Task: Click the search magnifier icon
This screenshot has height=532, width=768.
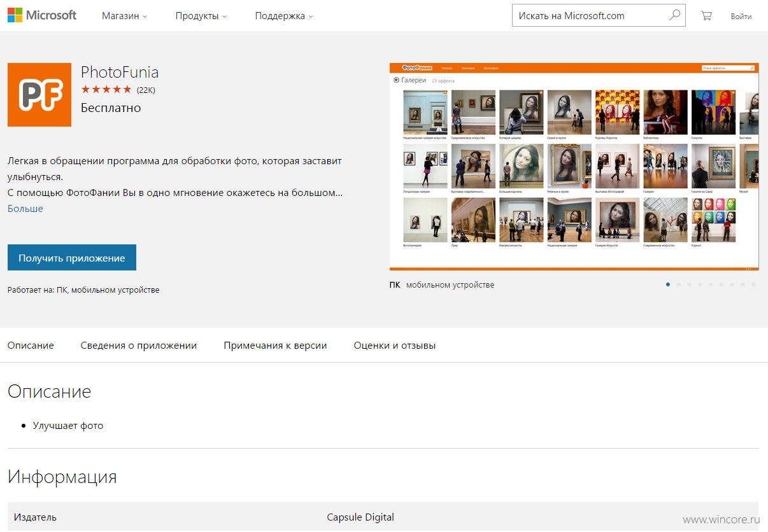Action: click(674, 15)
